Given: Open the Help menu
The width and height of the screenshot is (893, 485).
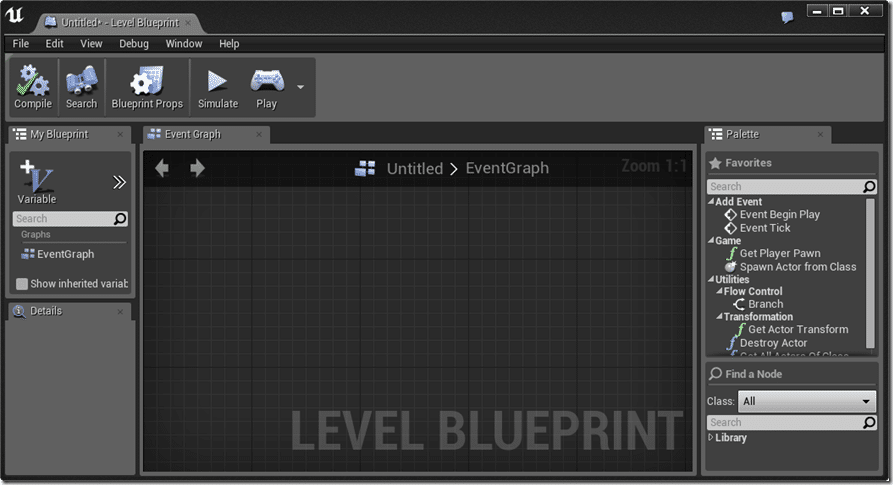Looking at the screenshot, I should click(x=229, y=43).
